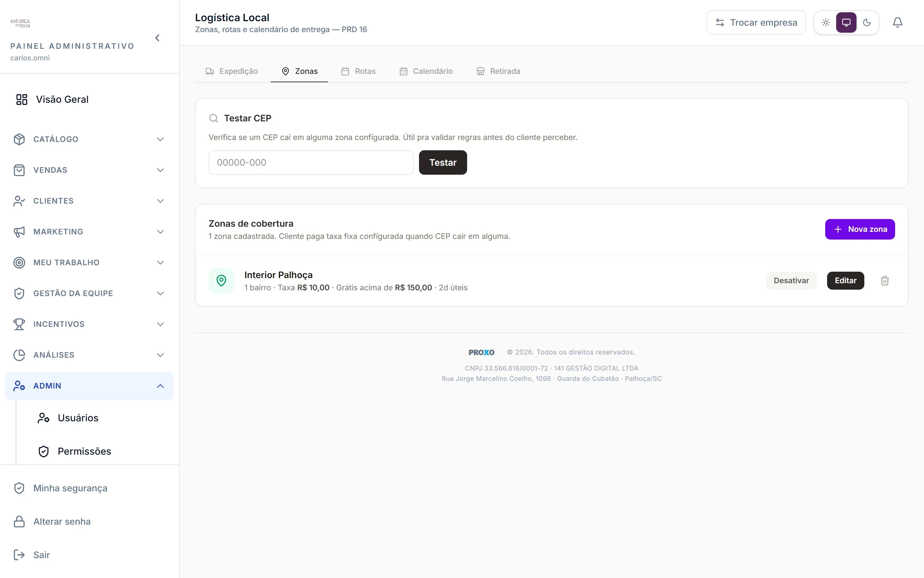
Task: Click the Sair logout icon
Action: 19,555
